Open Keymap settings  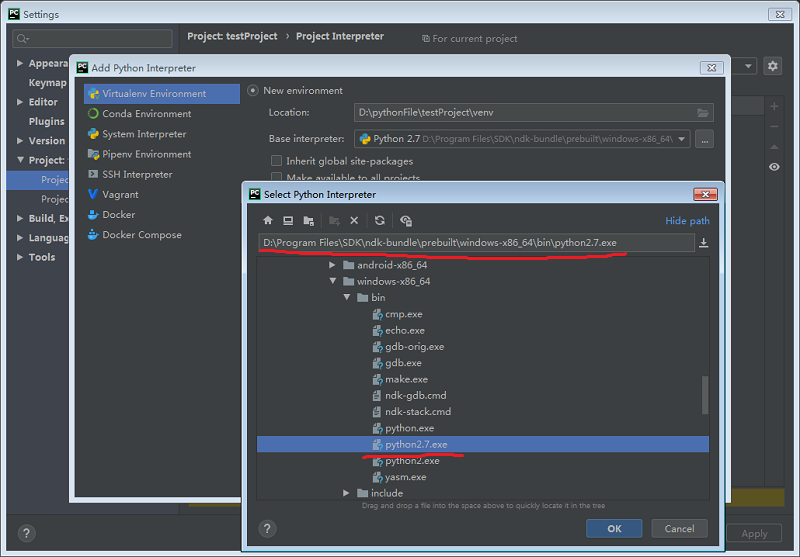(47, 83)
